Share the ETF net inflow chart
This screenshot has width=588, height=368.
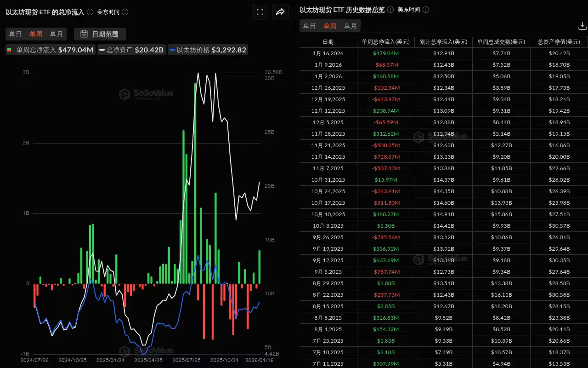tap(280, 12)
